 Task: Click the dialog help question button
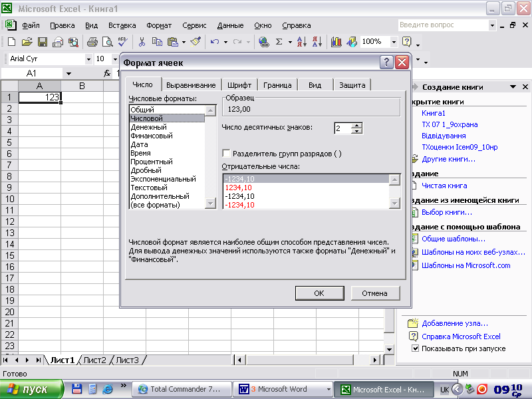point(386,63)
